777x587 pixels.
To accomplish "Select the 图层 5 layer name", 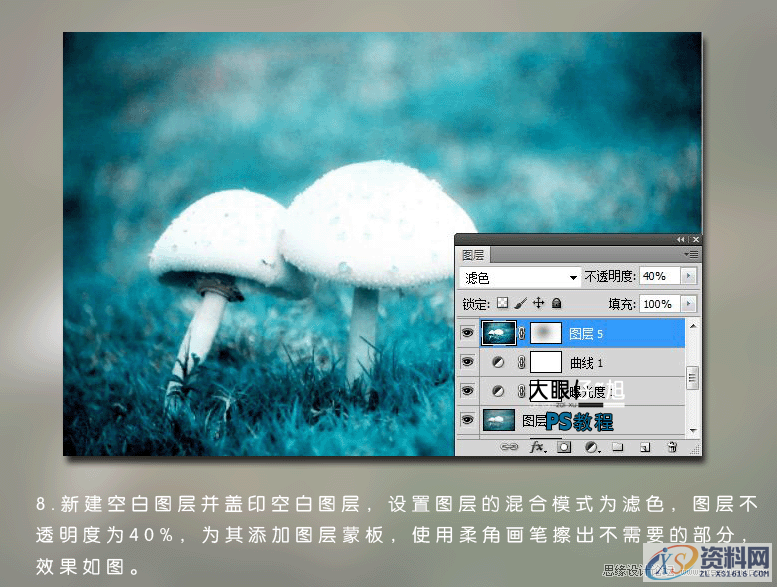I will coord(586,334).
